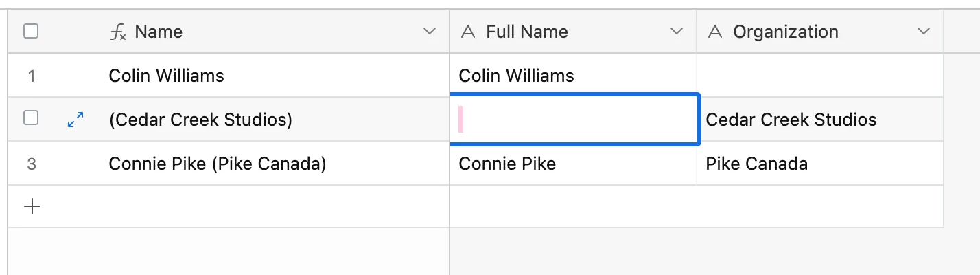Click the formula icon beside Name
The width and height of the screenshot is (980, 275).
point(118,32)
